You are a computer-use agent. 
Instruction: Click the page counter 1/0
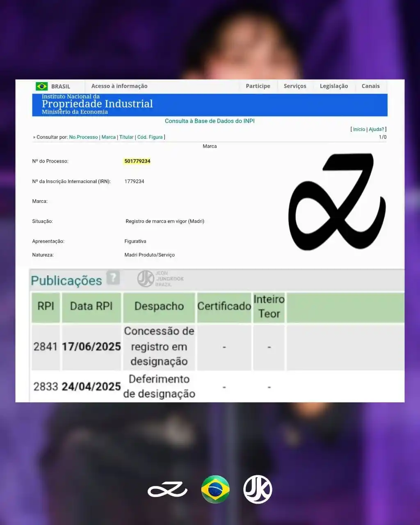(383, 137)
